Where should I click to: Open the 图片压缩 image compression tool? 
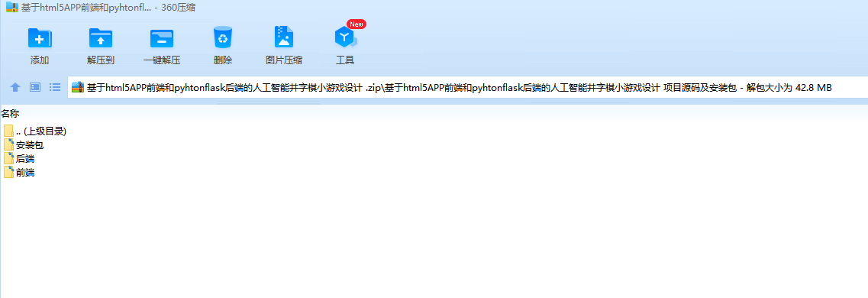coord(284,37)
